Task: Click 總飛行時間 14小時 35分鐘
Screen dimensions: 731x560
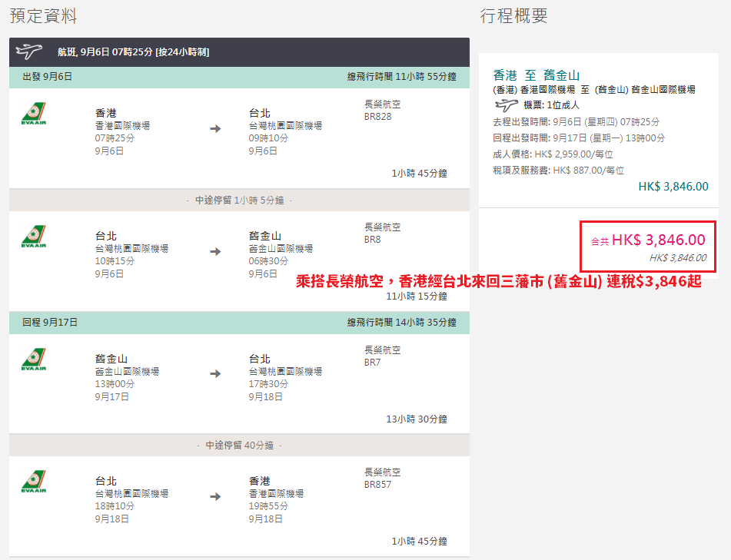Action: (x=401, y=323)
